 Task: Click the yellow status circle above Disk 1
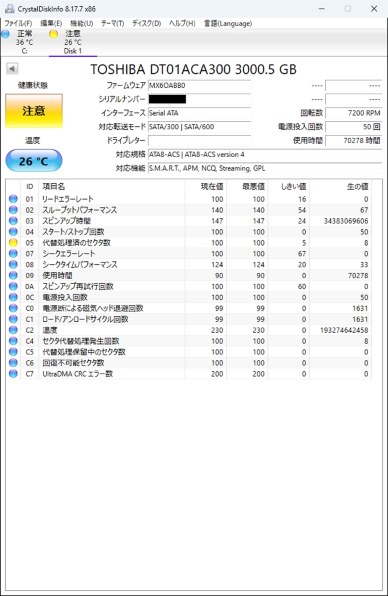coord(54,34)
